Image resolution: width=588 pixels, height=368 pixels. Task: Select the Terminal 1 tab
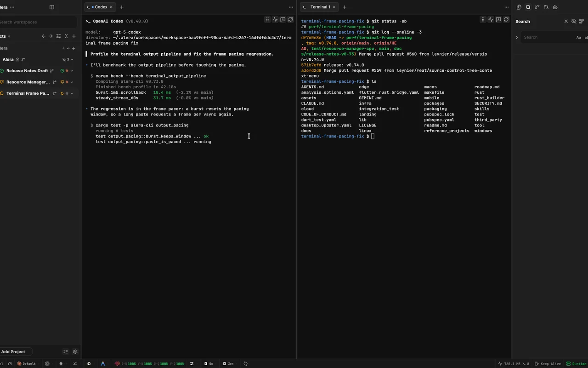[319, 7]
